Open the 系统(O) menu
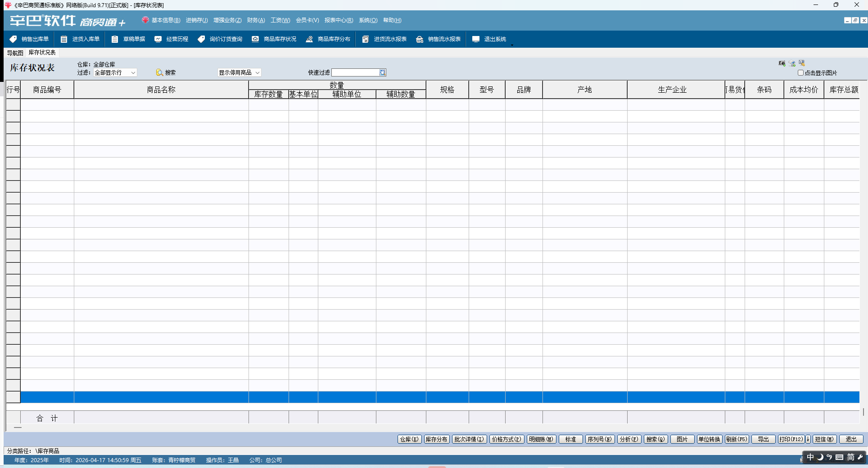 368,20
